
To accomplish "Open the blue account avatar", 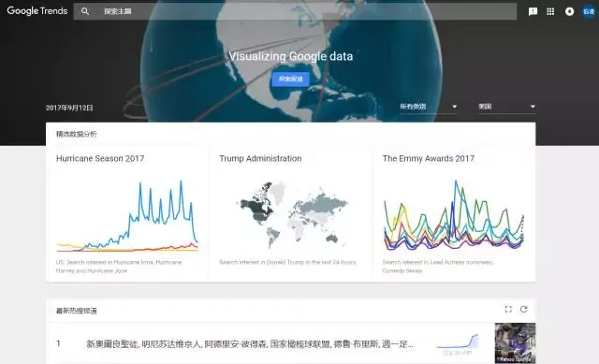I will [589, 11].
